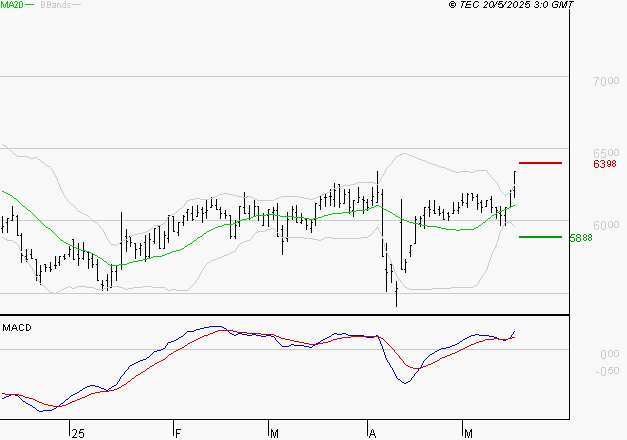Click the latest price bar near resistance
The width and height of the screenshot is (627, 440).
pos(515,181)
